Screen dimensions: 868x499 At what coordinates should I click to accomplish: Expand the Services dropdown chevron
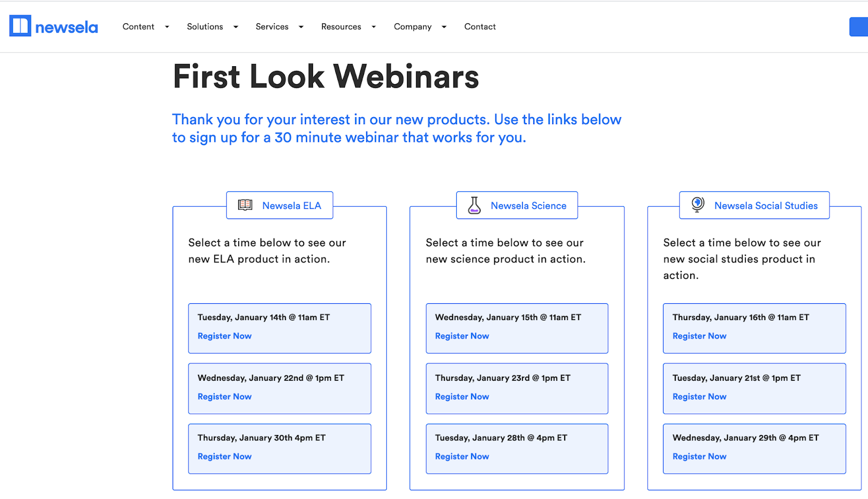(301, 27)
